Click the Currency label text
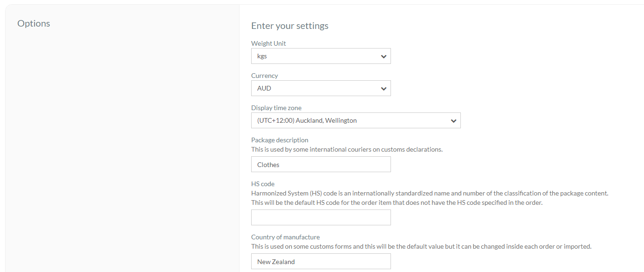 point(265,76)
